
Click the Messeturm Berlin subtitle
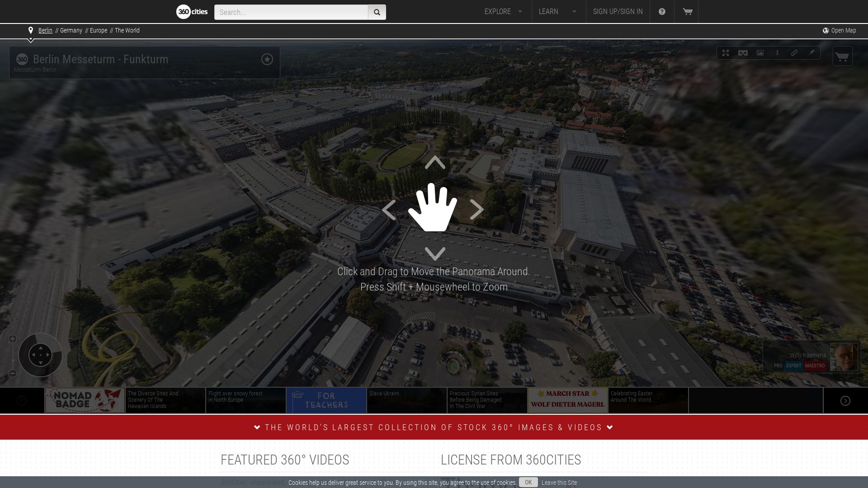pos(35,70)
